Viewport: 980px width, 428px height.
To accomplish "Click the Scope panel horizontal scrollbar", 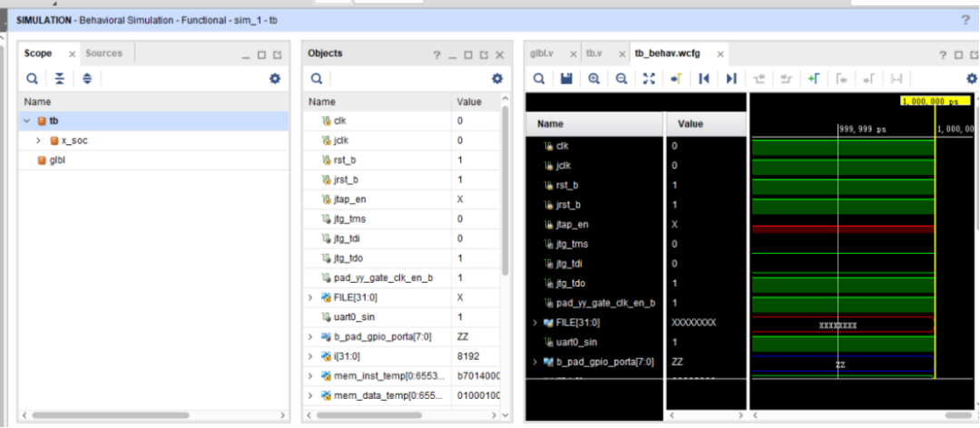I will [x=111, y=415].
